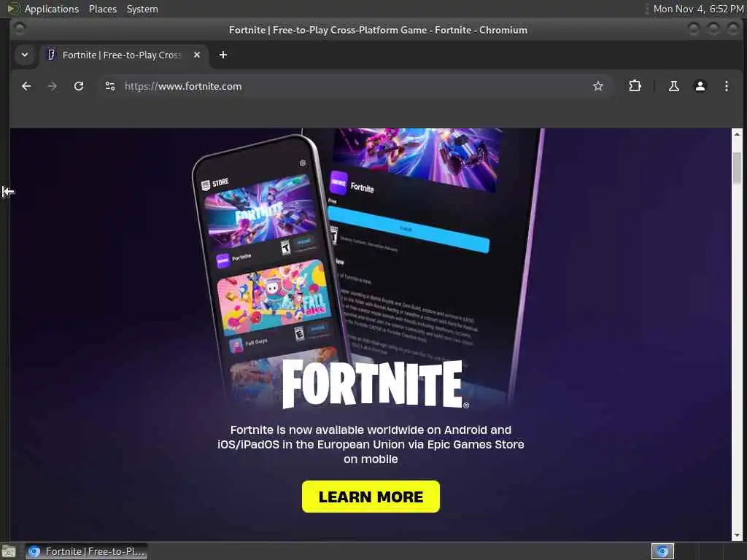Click the clock showing Mon Nov 4
This screenshot has height=560, width=747.
(698, 9)
